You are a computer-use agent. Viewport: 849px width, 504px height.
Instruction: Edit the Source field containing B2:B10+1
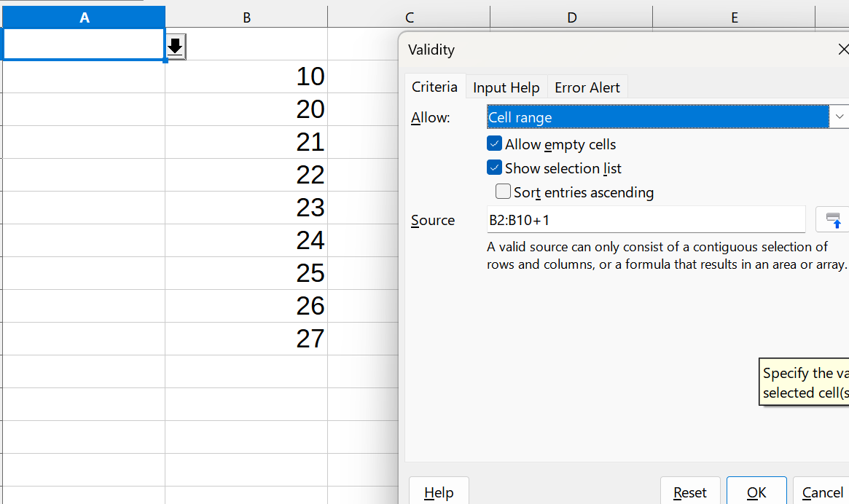[646, 219]
